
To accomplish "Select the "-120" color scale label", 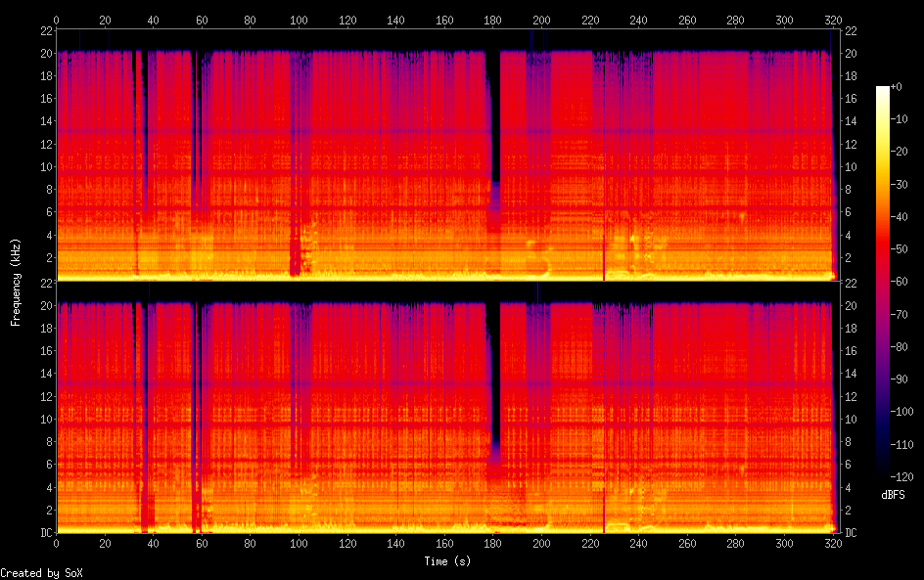I will pyautogui.click(x=902, y=477).
